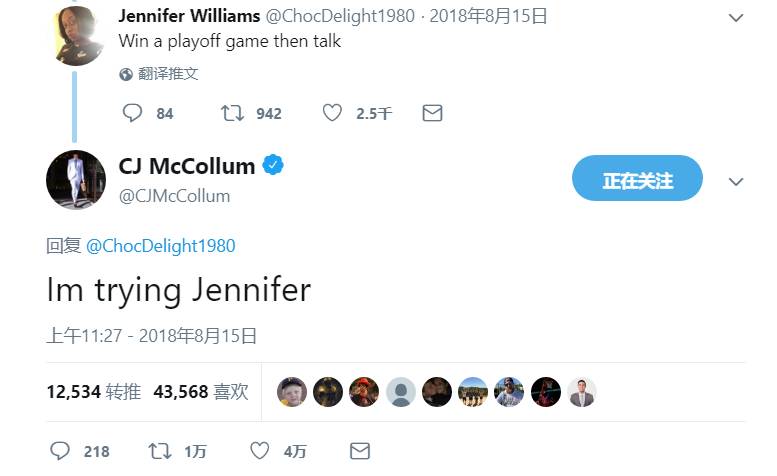Reply to Jennifer Williams' tweet
The width and height of the screenshot is (777, 476).
click(x=133, y=113)
